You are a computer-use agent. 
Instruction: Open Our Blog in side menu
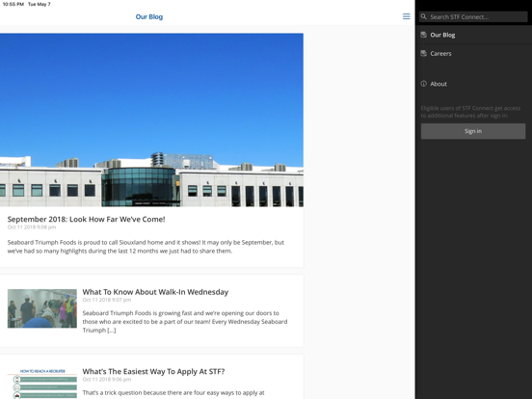(473, 35)
